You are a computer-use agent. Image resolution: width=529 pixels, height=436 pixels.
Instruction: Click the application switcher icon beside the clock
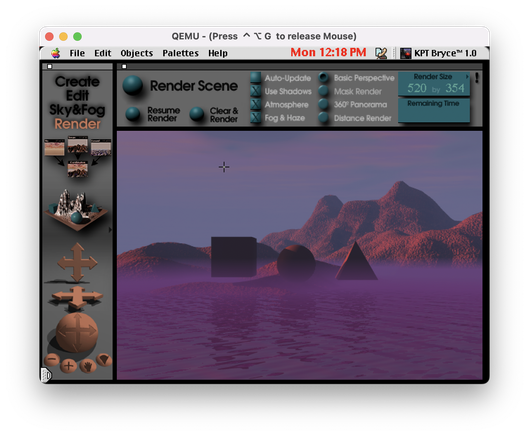(381, 53)
